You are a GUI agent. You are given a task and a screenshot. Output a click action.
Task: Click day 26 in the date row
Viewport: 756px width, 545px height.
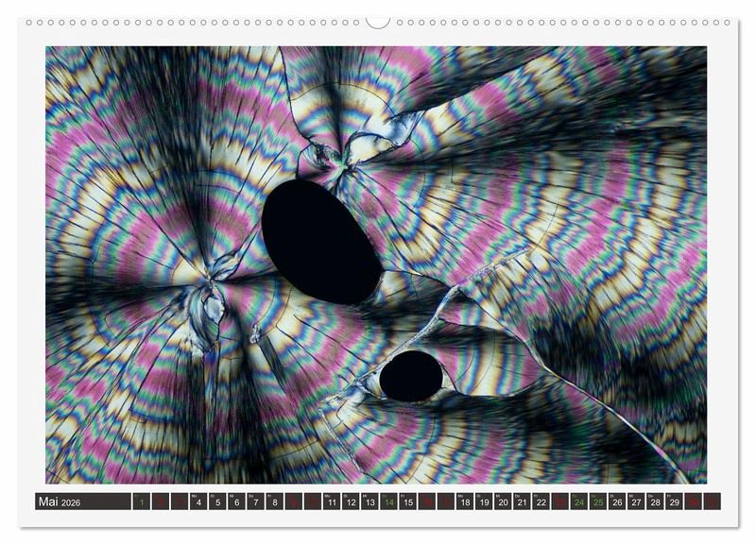617,502
